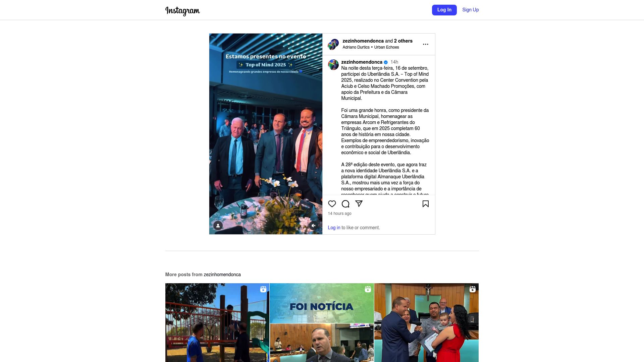Viewport: 644px width, 362px height.
Task: Open zezinhomendonca profile from the post header
Action: pos(363,41)
